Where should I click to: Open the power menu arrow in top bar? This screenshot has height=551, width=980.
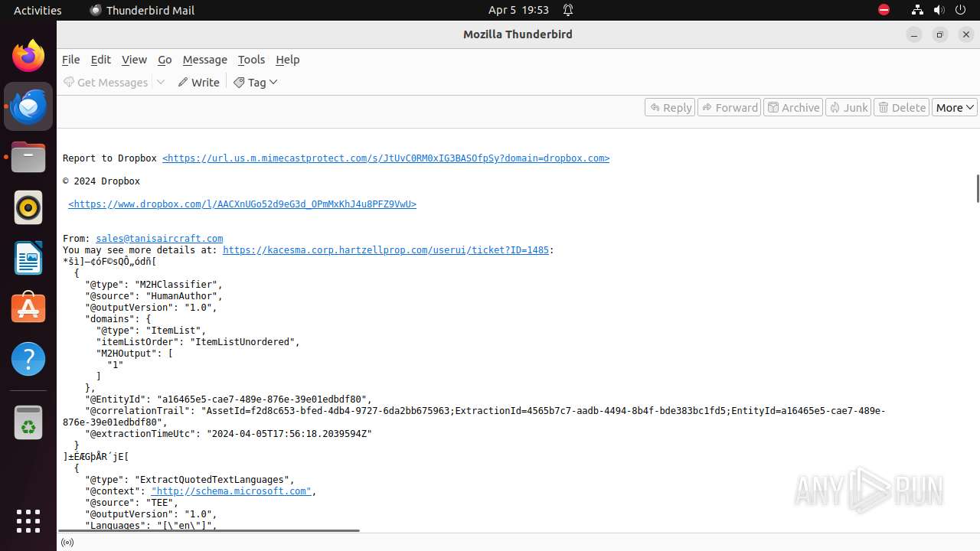(961, 10)
